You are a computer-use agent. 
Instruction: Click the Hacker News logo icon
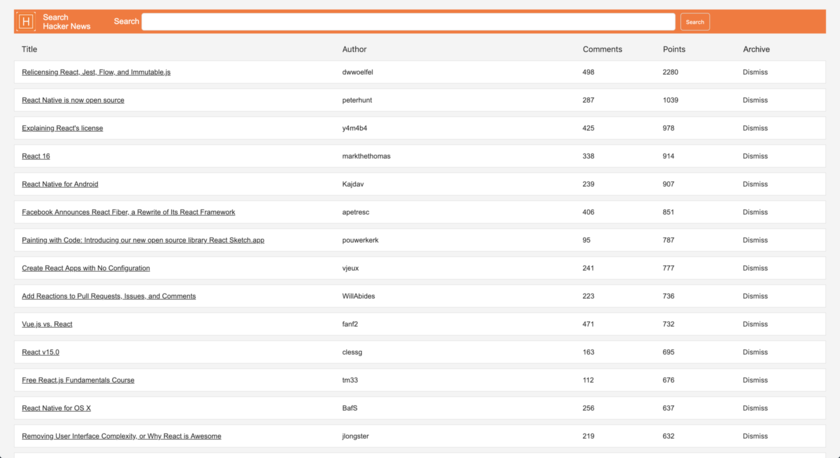(26, 21)
